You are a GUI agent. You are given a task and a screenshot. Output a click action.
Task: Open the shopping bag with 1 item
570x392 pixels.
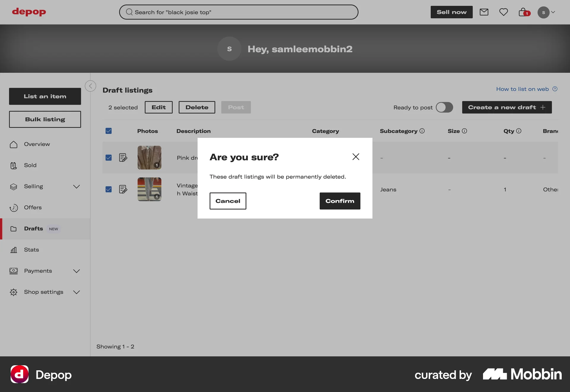click(523, 12)
